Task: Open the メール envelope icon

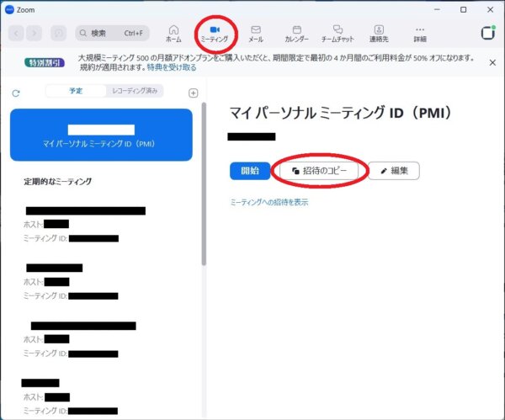Action: tap(256, 29)
